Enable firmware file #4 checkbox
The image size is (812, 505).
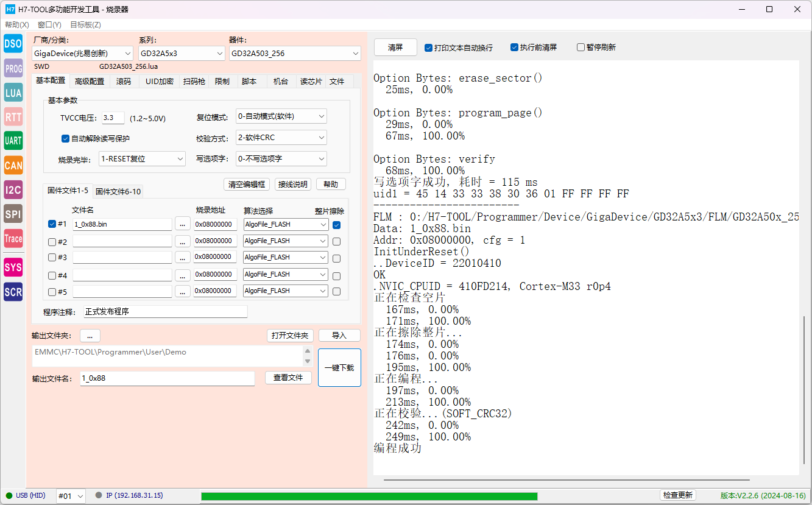(52, 275)
